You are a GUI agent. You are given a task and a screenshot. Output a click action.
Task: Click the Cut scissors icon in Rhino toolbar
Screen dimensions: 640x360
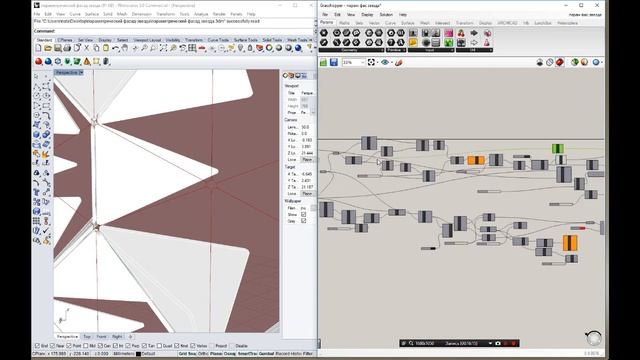(x=87, y=48)
